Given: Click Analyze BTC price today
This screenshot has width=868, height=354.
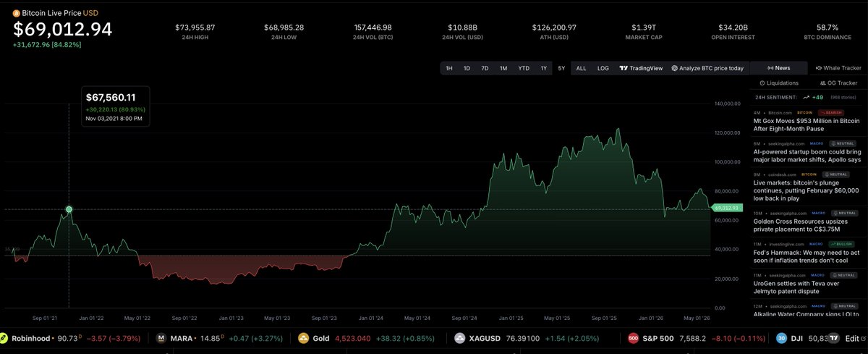Looking at the screenshot, I should point(707,68).
